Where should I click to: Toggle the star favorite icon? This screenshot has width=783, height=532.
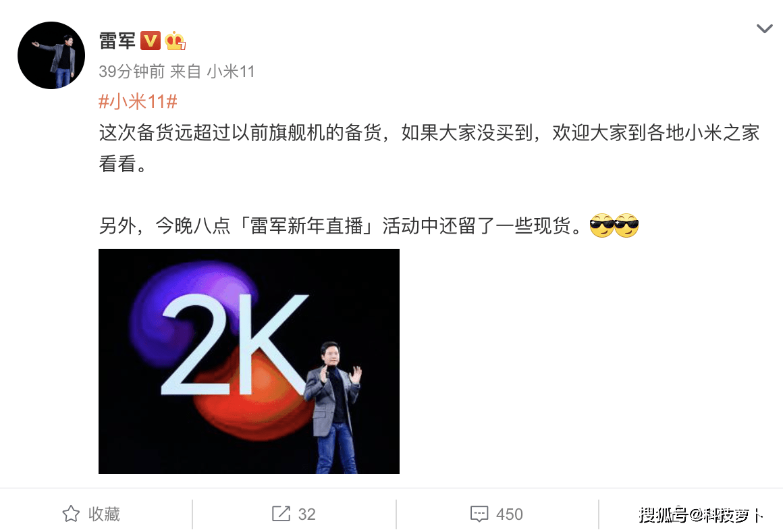click(x=71, y=514)
